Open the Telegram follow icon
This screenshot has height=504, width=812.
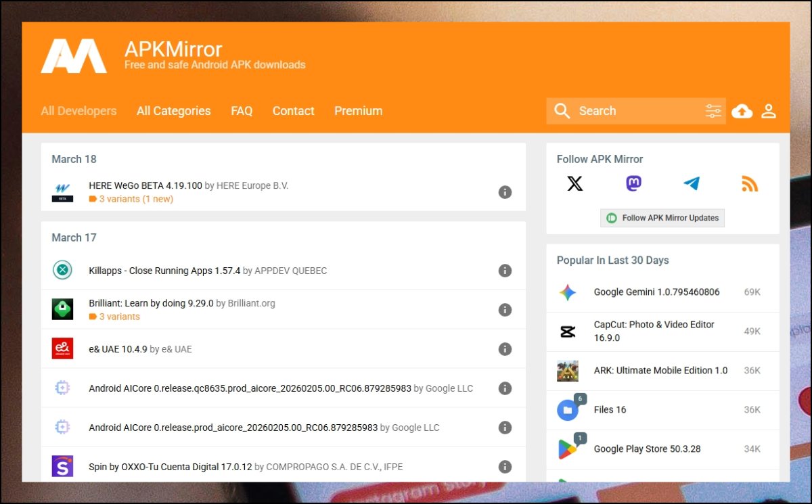click(692, 183)
